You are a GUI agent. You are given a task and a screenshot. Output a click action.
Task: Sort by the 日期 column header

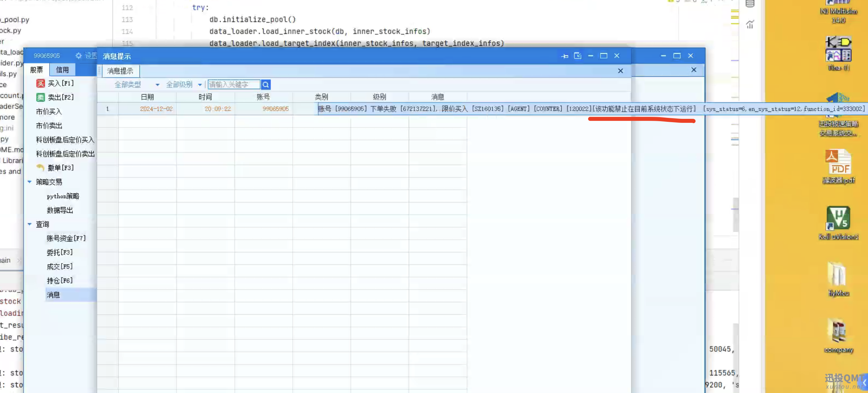coord(147,97)
